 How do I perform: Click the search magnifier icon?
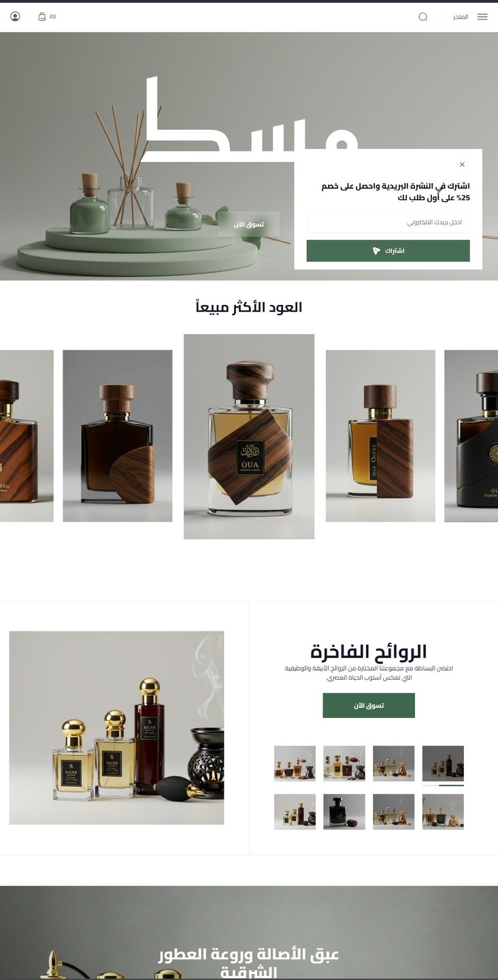(x=422, y=17)
